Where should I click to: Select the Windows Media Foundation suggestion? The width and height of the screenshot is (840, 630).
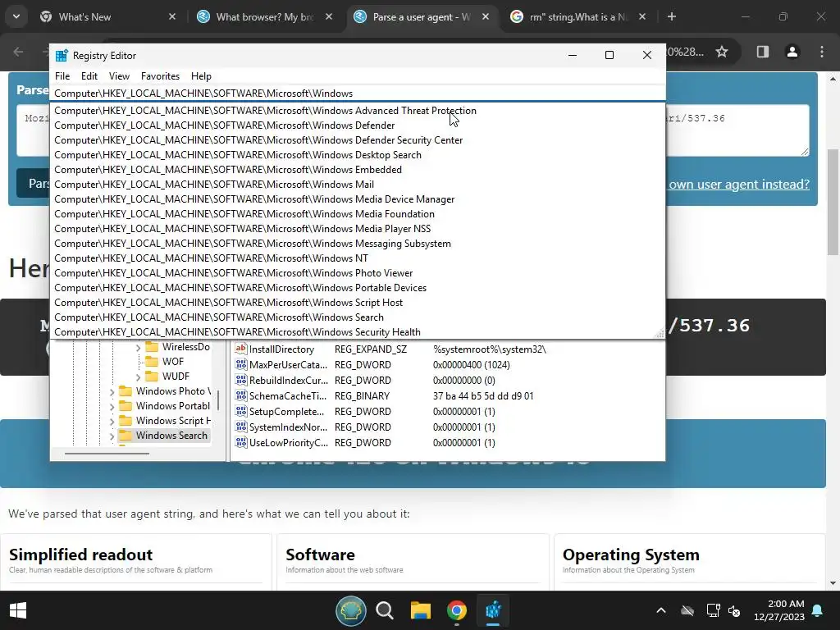click(x=358, y=214)
